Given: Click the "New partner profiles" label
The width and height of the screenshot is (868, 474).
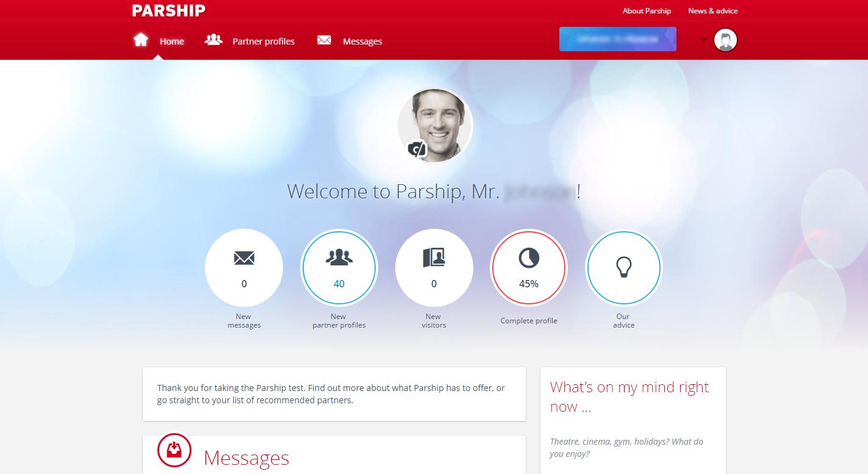Looking at the screenshot, I should pos(339,321).
